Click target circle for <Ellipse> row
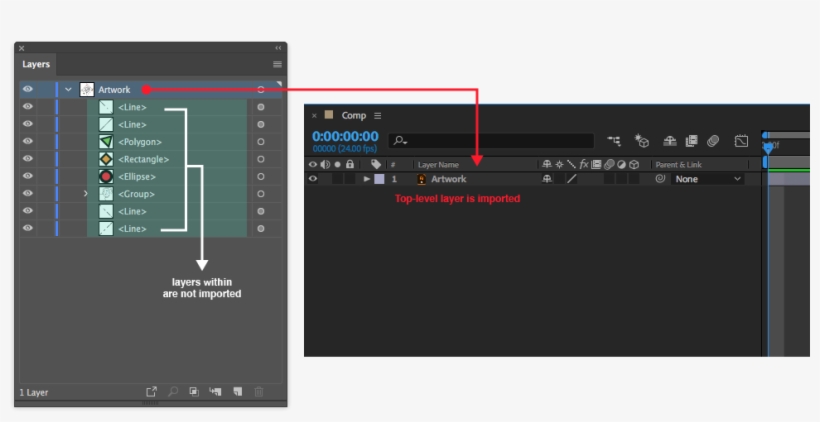The image size is (820, 422). click(260, 176)
